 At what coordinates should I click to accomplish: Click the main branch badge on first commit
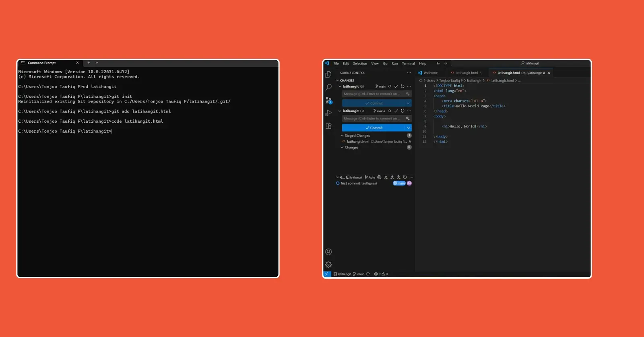tap(399, 183)
